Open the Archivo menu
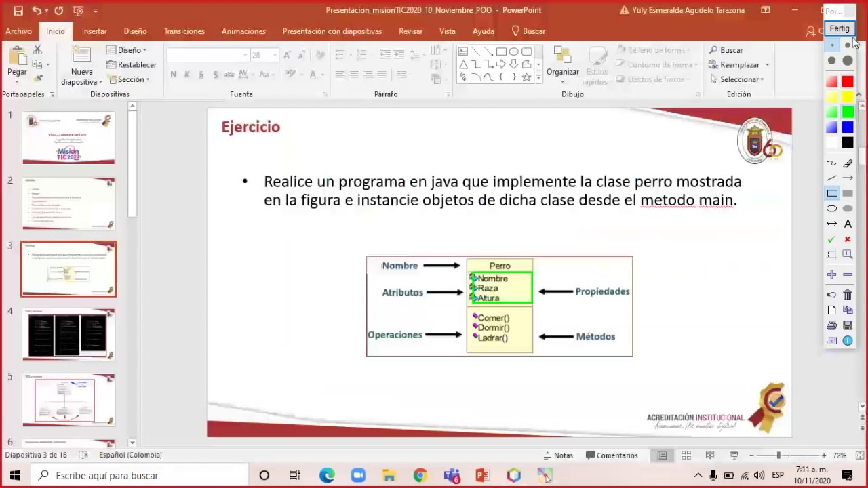The image size is (868, 488). 19,31
